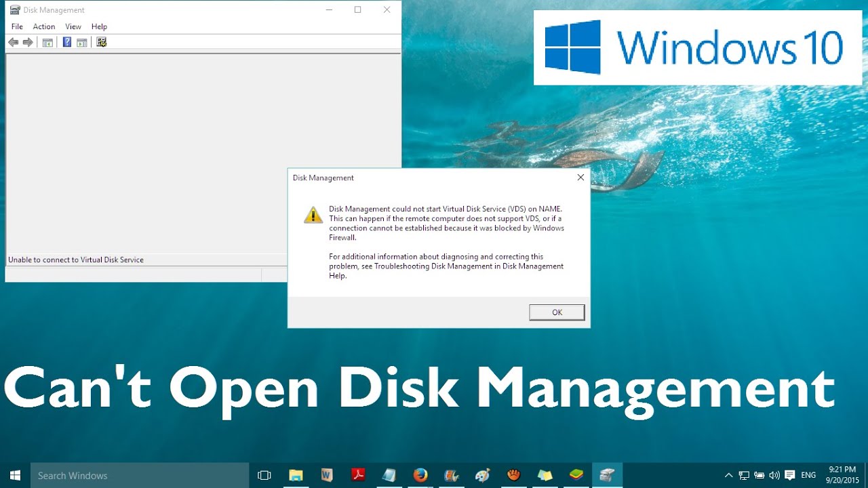Close the main Disk Management window
This screenshot has height=488, width=868.
coord(387,9)
